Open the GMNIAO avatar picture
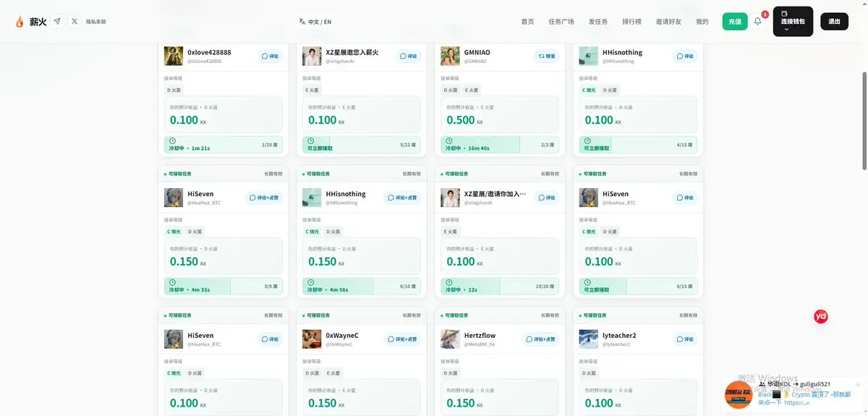 click(451, 56)
